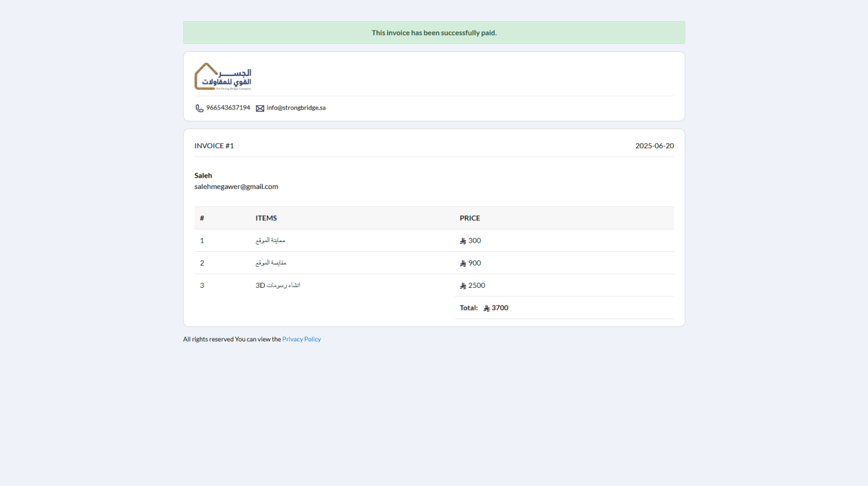Select the first invoice item row description

click(x=270, y=240)
